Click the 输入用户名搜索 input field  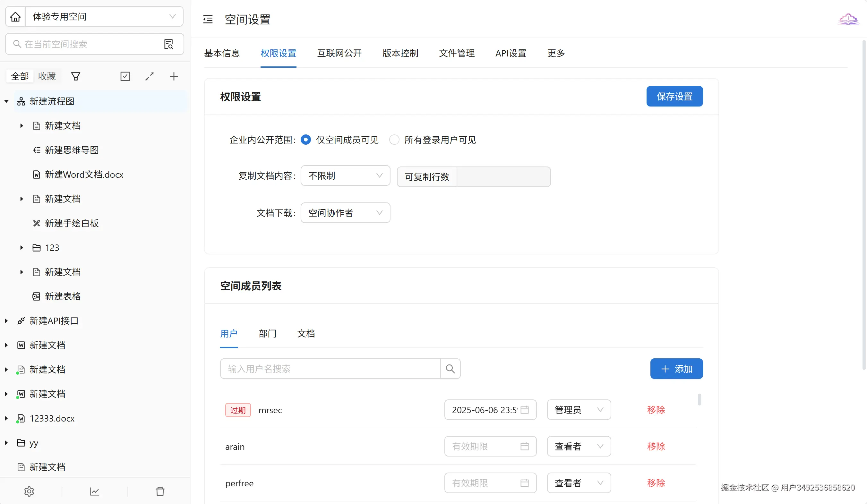click(x=330, y=369)
